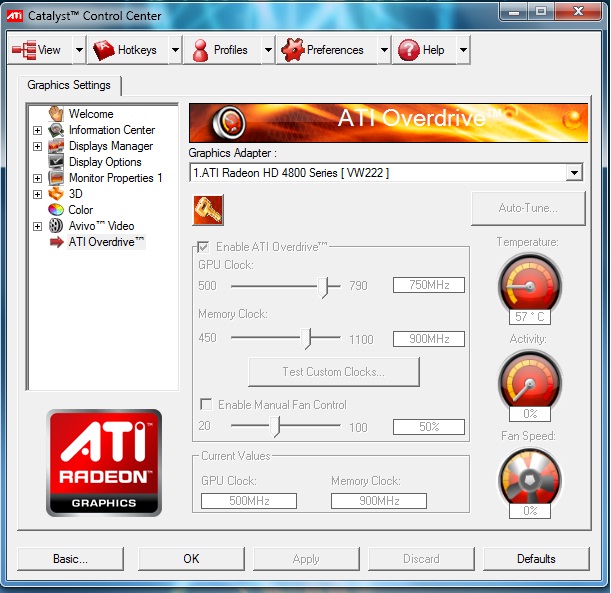This screenshot has width=611, height=593.
Task: Click the Activity gauge dial
Action: 530,381
